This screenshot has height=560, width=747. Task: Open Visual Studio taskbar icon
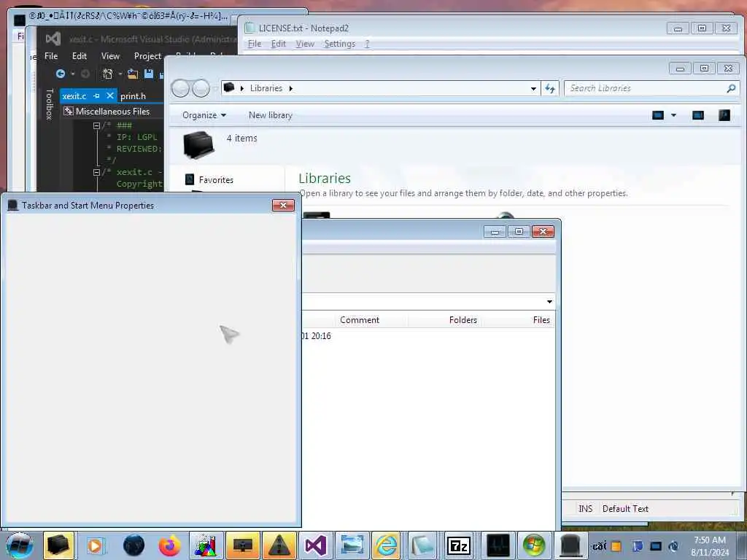[315, 545]
